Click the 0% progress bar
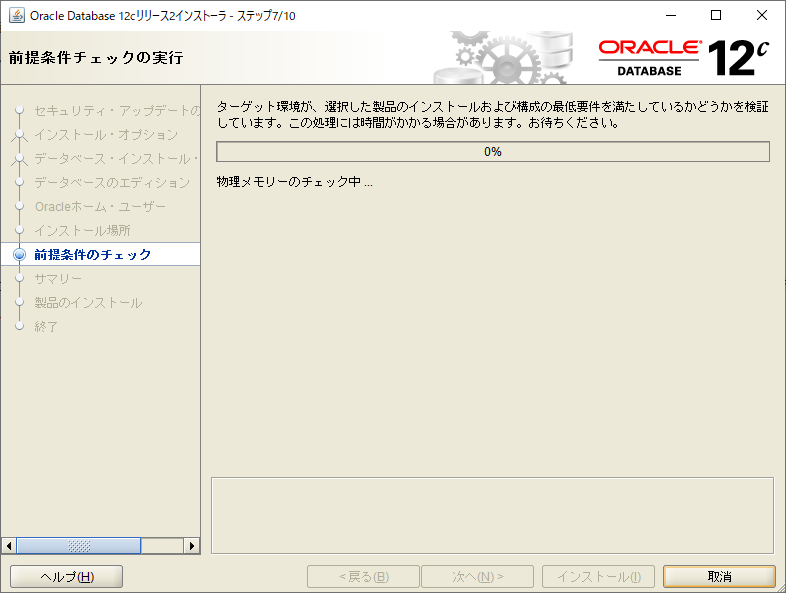786x593 pixels. [x=493, y=151]
